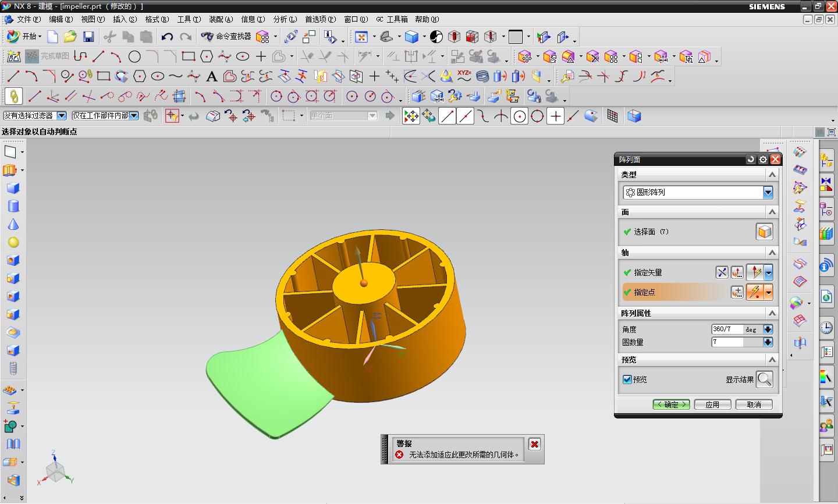The width and height of the screenshot is (838, 504).
Task: Select the Text 'A' curve tool
Action: pos(212,76)
